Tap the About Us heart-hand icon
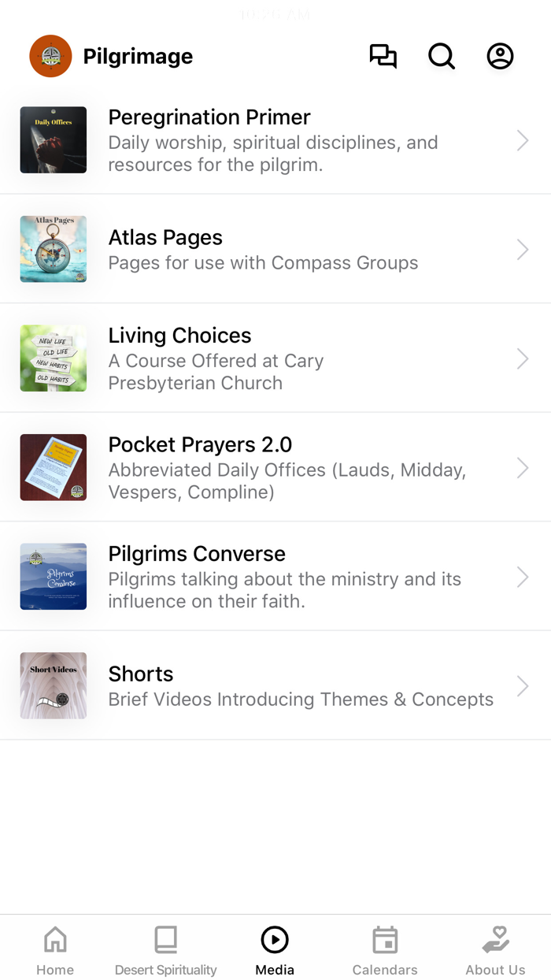The height and width of the screenshot is (980, 551). (x=495, y=938)
